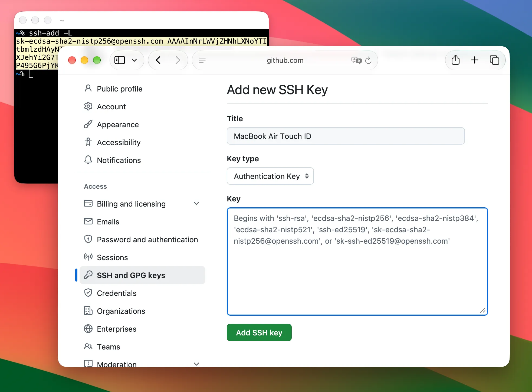Open the Share sheet icon

[x=455, y=60]
